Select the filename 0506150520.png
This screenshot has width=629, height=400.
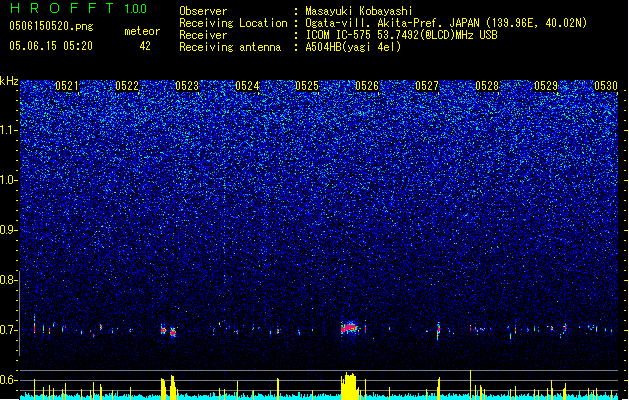(51, 27)
